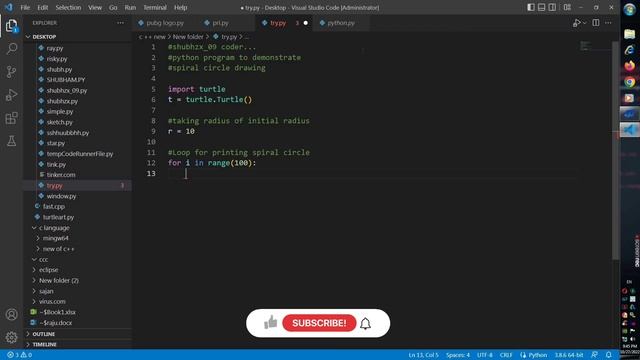Click UTF-8 encoding in the status bar
640x360 pixels.
[484, 355]
